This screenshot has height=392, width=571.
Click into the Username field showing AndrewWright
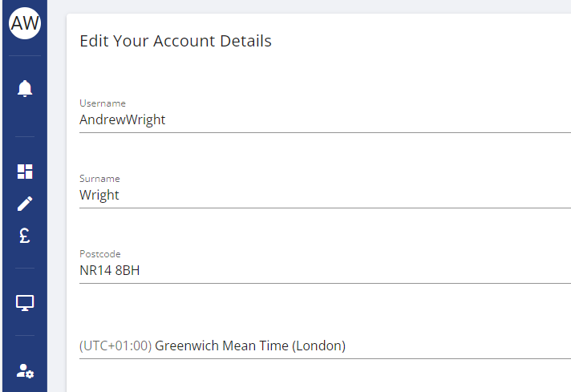tap(325, 119)
